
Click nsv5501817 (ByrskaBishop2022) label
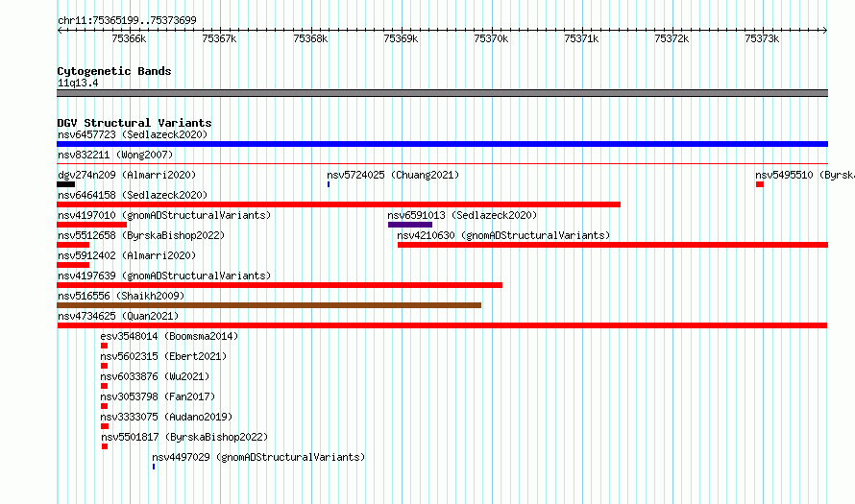pyautogui.click(x=184, y=437)
